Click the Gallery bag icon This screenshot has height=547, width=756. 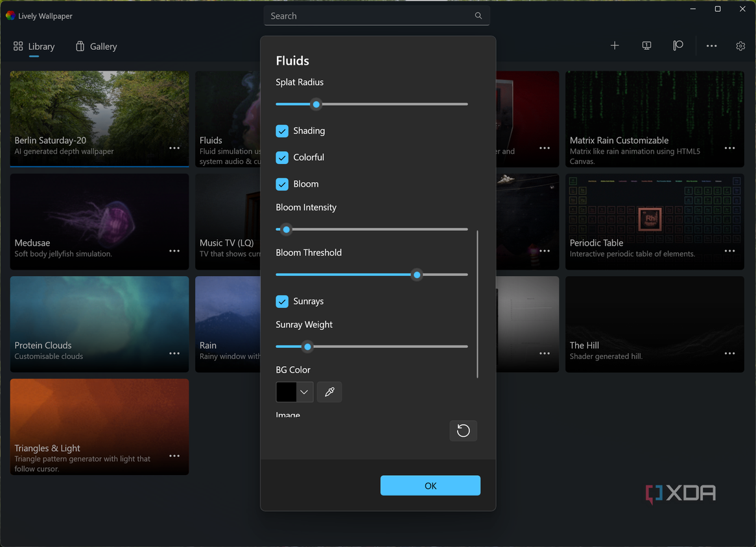pos(80,46)
